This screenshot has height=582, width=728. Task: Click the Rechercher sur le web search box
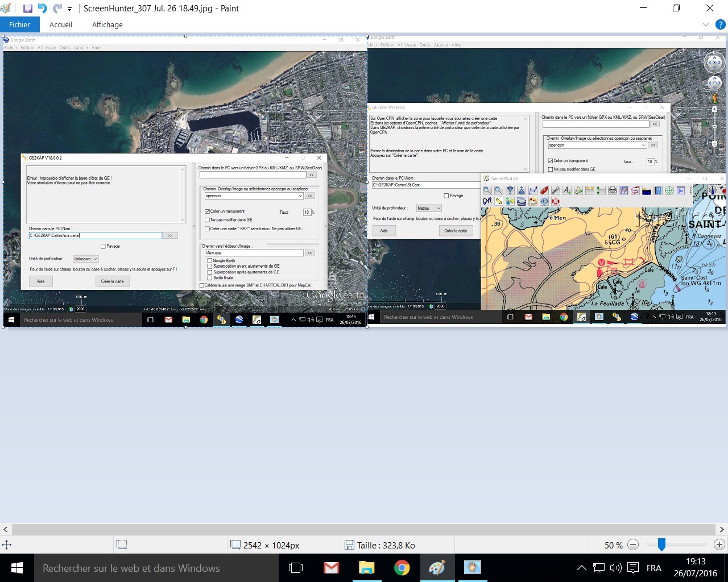[156, 568]
